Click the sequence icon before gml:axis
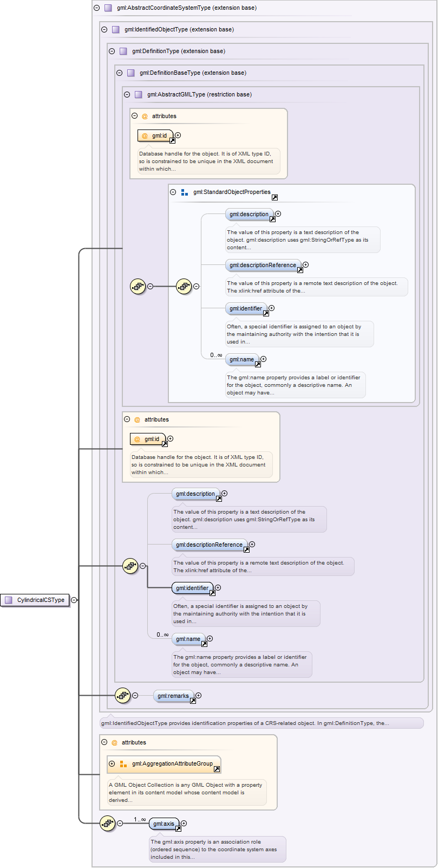Screen dimensions: 438x868 click(x=108, y=823)
